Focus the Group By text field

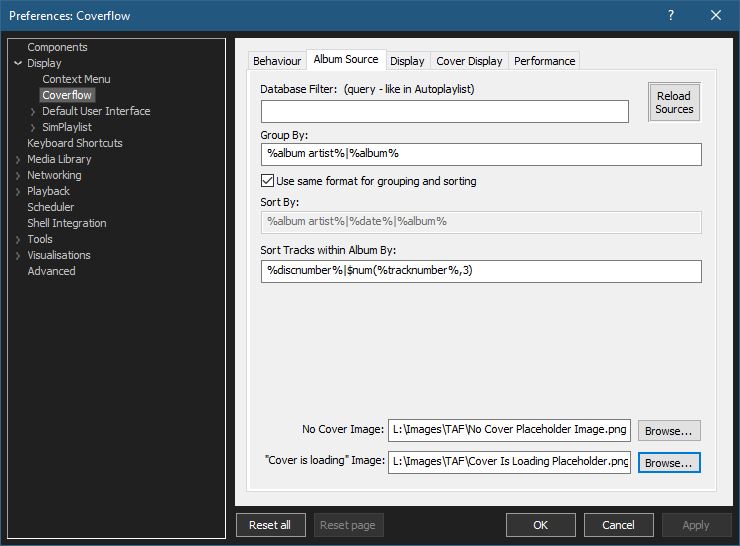pyautogui.click(x=480, y=154)
